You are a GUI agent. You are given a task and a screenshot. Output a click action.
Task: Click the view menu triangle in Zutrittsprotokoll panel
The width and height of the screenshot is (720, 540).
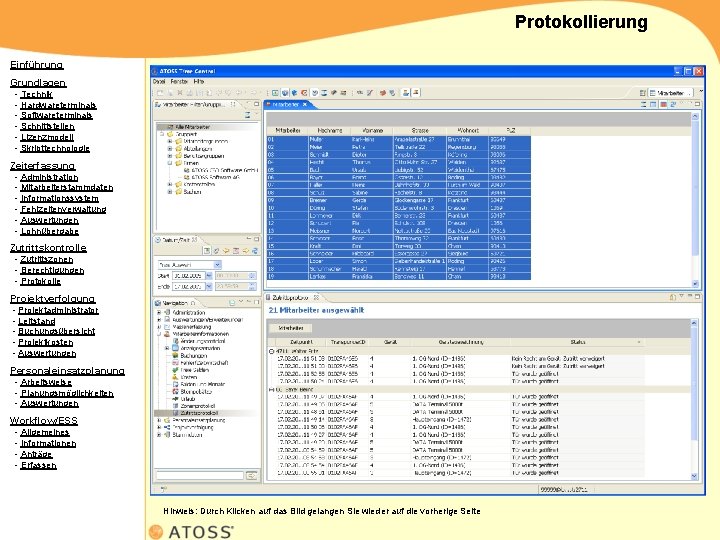click(x=681, y=297)
